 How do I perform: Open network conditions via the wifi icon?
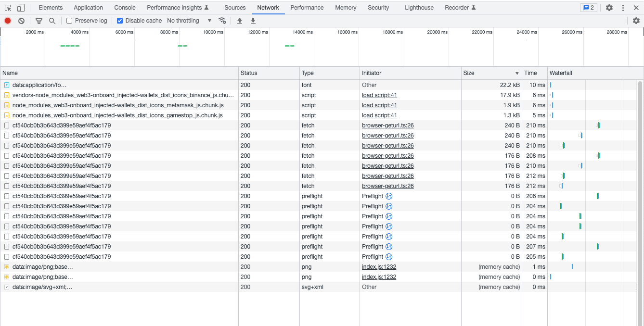tap(222, 21)
